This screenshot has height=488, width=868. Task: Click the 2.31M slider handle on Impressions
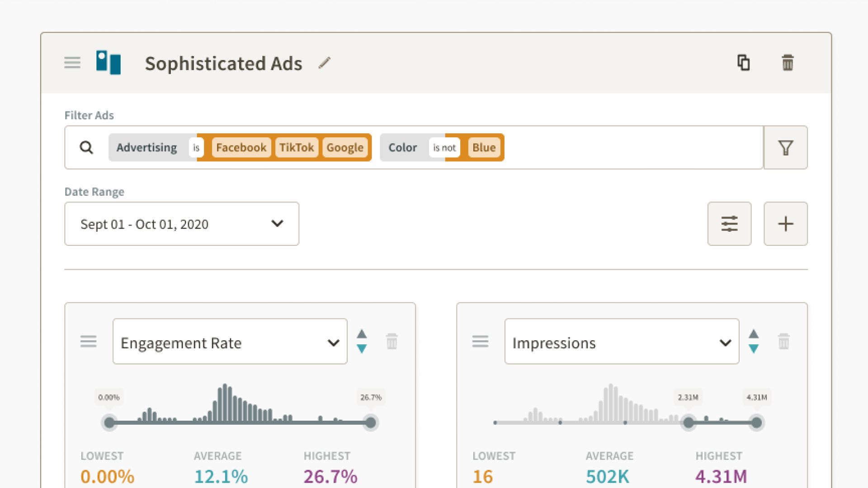coord(688,423)
